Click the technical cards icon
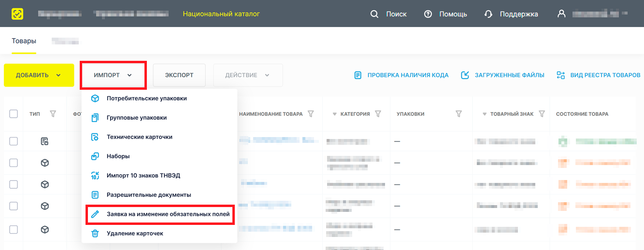This screenshot has height=250, width=644. [95, 137]
